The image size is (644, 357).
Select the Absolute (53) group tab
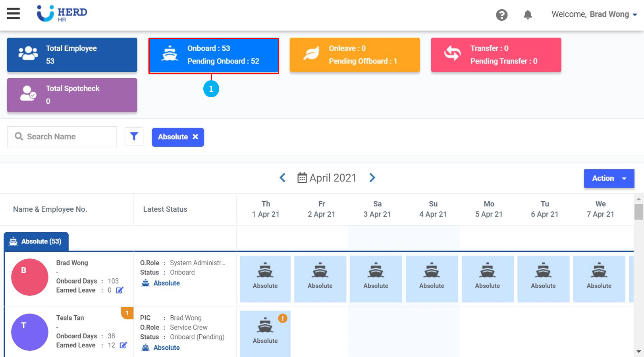pyautogui.click(x=36, y=241)
